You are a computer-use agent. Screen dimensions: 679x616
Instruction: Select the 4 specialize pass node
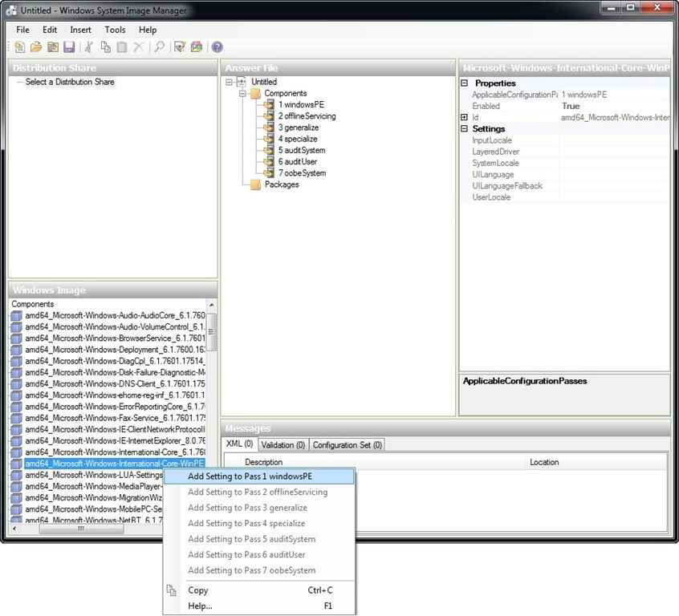click(x=298, y=139)
